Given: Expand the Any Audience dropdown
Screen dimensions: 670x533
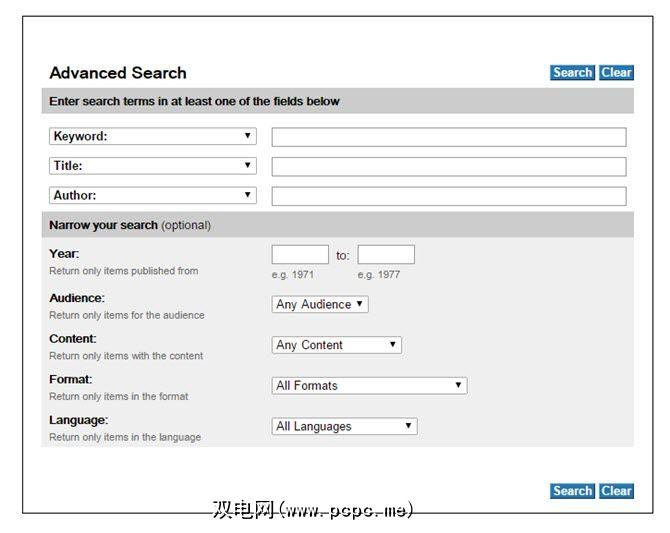Looking at the screenshot, I should 320,304.
